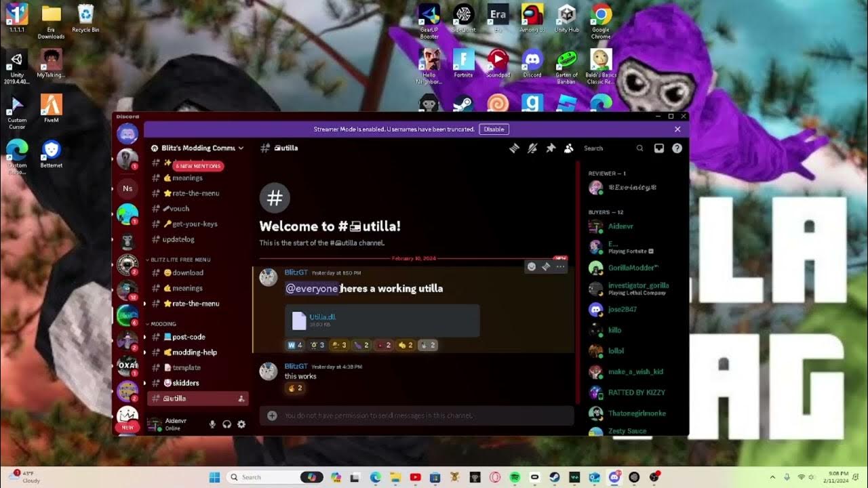Open Steam from the taskbar

tap(555, 477)
